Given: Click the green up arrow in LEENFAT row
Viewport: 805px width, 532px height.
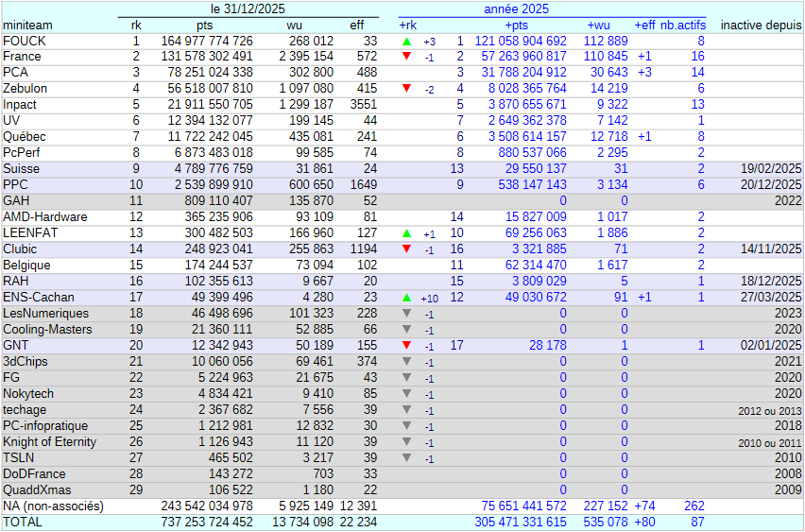Looking at the screenshot, I should click(x=406, y=233).
